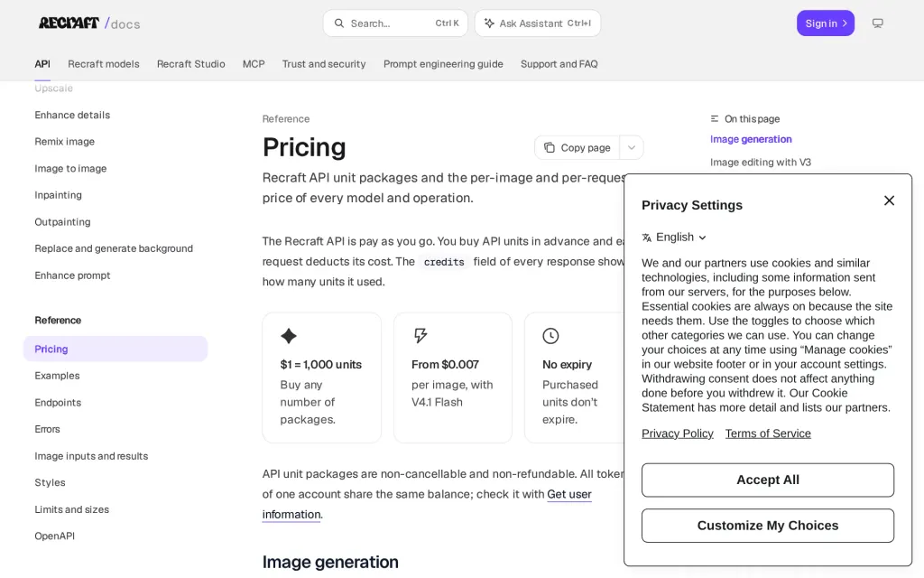Click the Sign in button

click(x=826, y=23)
